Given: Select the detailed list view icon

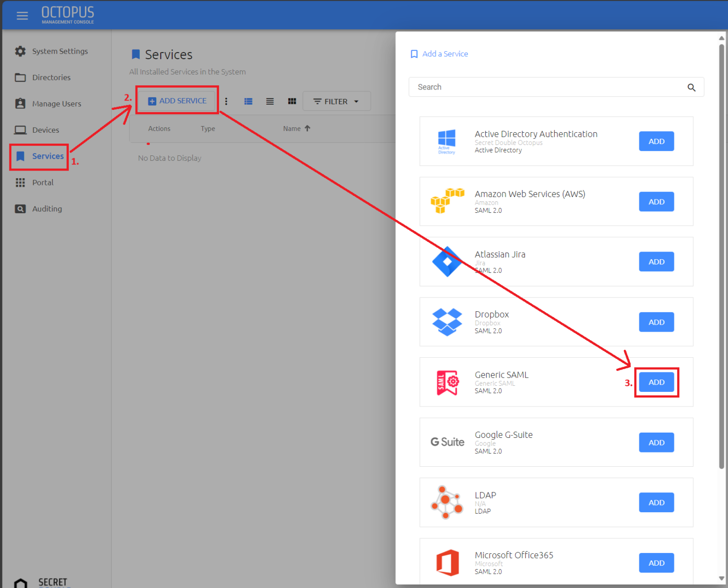Looking at the screenshot, I should [248, 101].
